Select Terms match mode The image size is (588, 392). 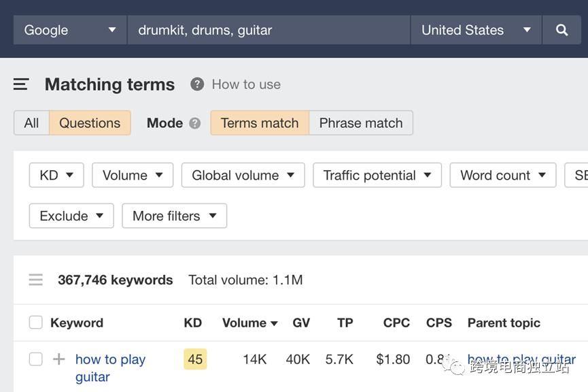point(260,123)
